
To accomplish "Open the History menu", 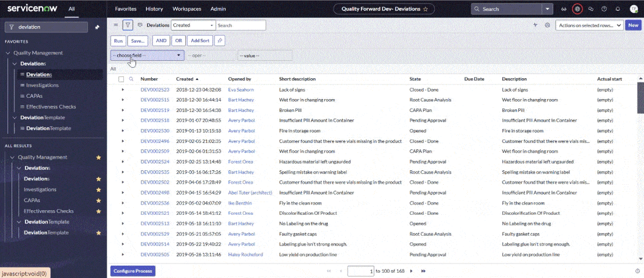I will [154, 9].
